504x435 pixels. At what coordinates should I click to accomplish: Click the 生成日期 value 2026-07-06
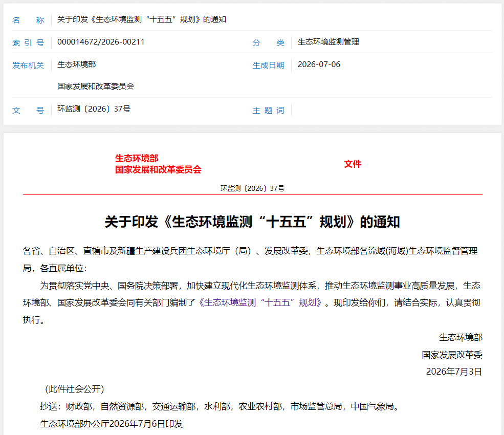click(x=319, y=64)
